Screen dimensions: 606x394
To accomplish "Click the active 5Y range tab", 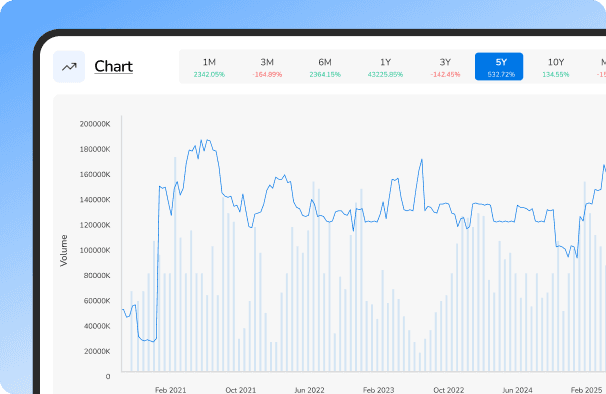I will (x=499, y=67).
